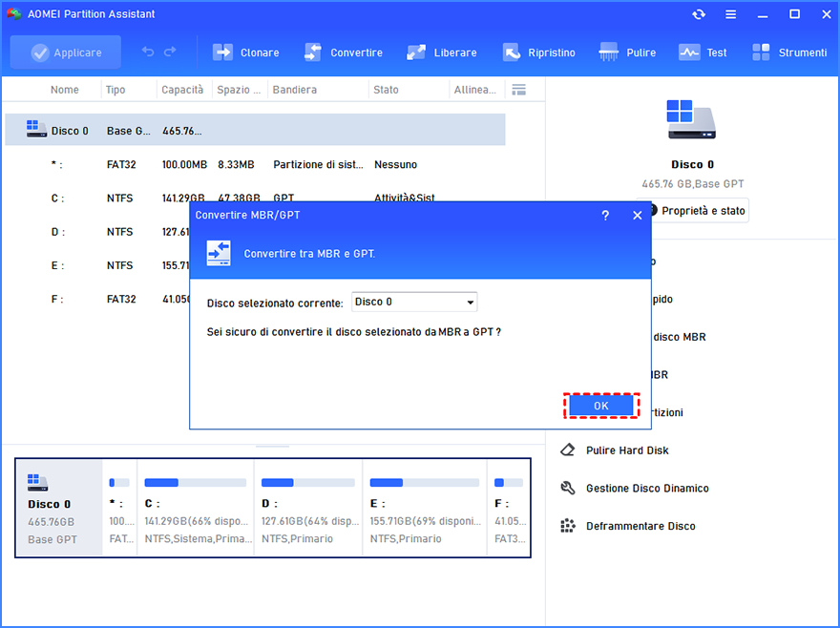Sort by Tipo column header
The width and height of the screenshot is (840, 628).
(115, 90)
